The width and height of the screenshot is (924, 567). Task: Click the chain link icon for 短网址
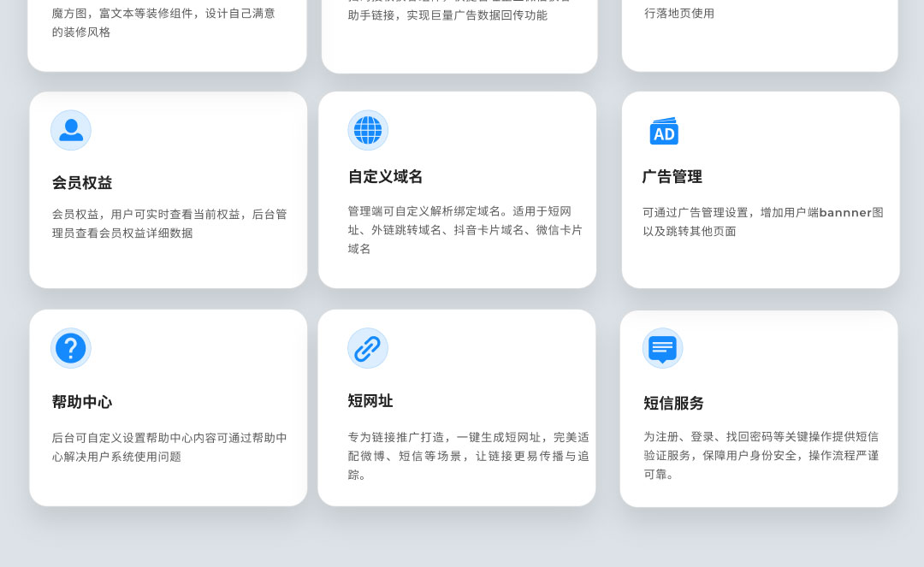pos(368,348)
